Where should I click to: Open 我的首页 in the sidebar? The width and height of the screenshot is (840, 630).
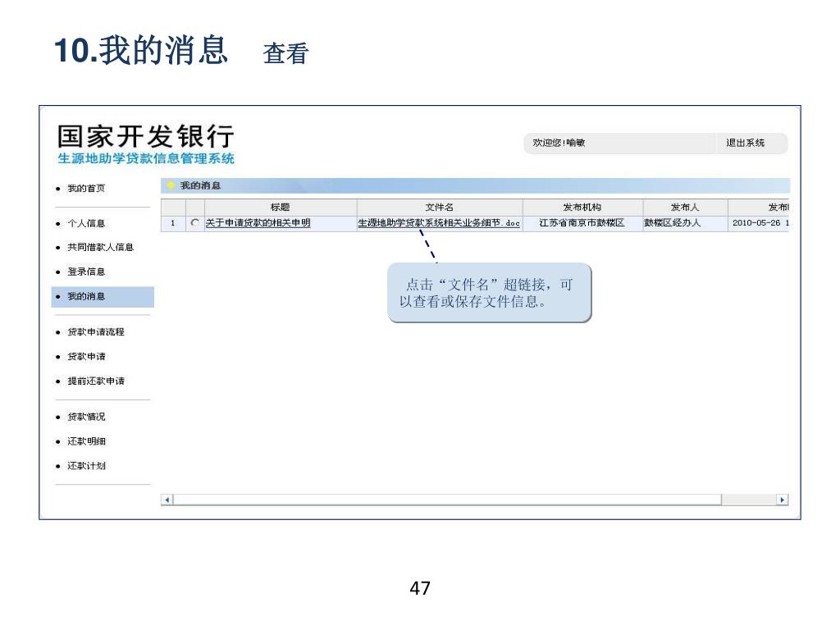(x=85, y=189)
